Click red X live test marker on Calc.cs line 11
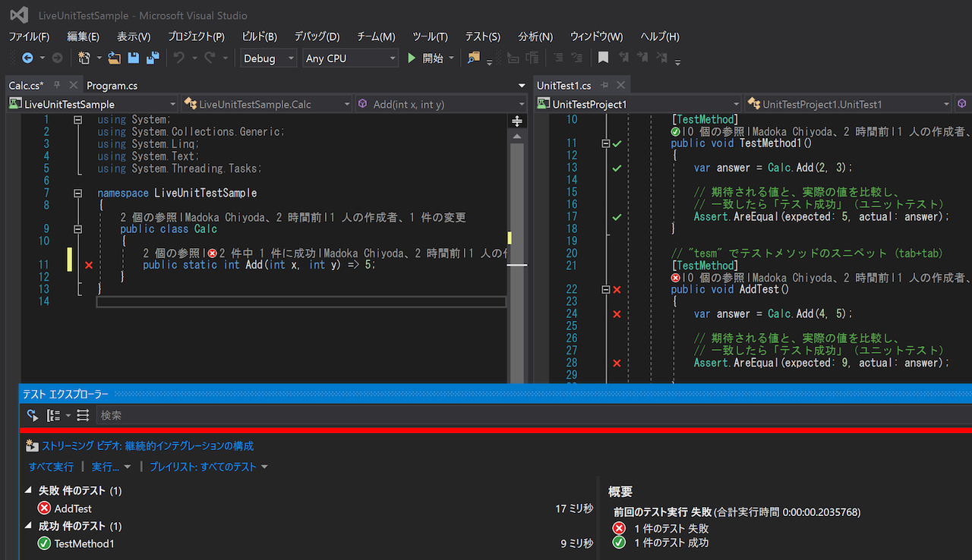Screen dimensions: 972x560 [x=89, y=265]
